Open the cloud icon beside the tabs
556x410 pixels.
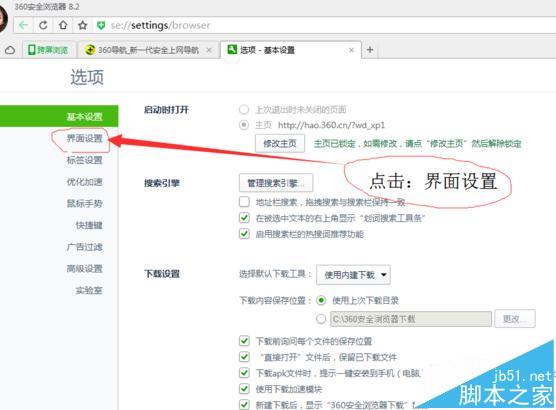[10, 50]
